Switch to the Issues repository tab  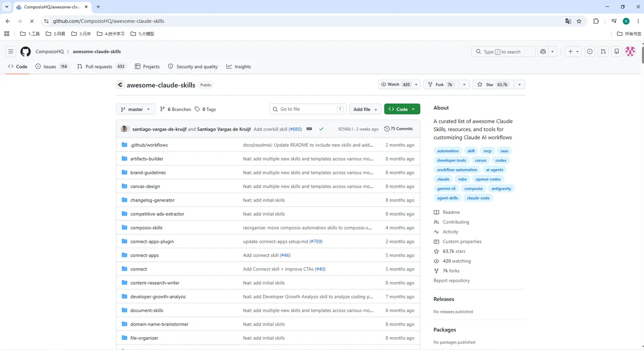52,67
